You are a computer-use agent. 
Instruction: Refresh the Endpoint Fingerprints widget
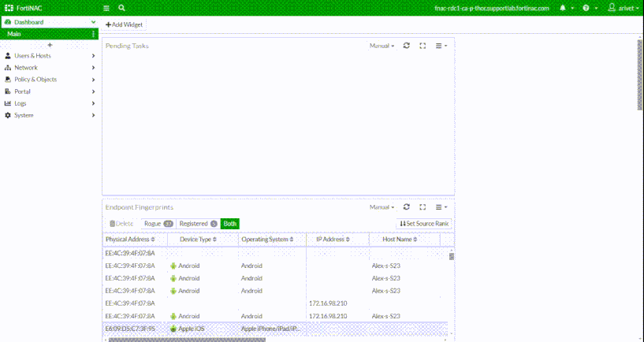pos(407,207)
